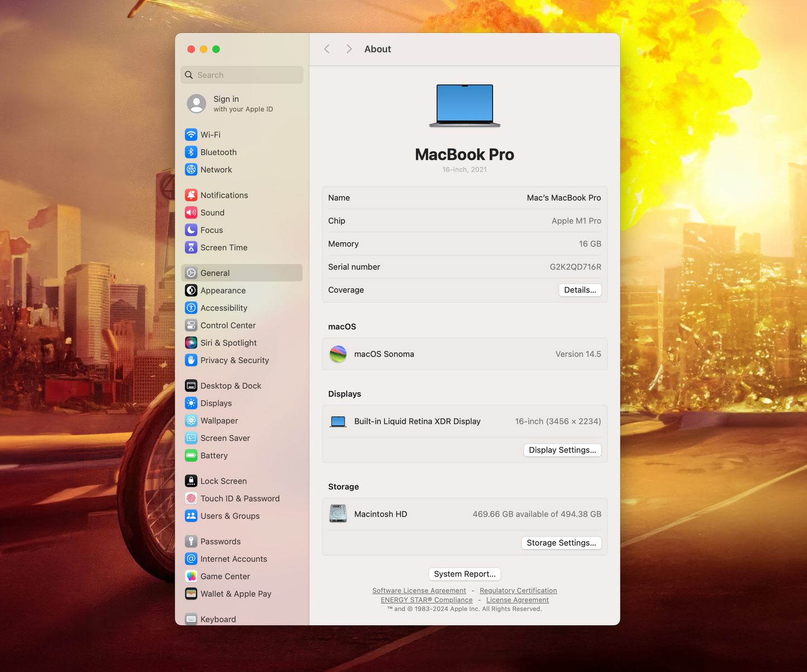
Task: Open the Users & Groups icon
Action: [191, 516]
